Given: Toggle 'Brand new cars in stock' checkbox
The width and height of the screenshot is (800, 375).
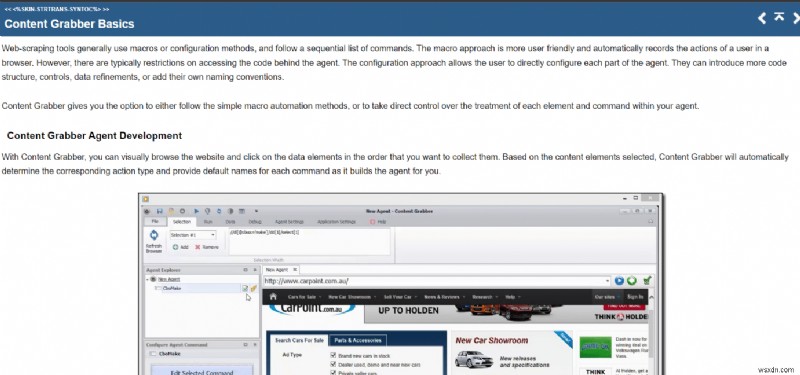Looking at the screenshot, I should click(333, 356).
